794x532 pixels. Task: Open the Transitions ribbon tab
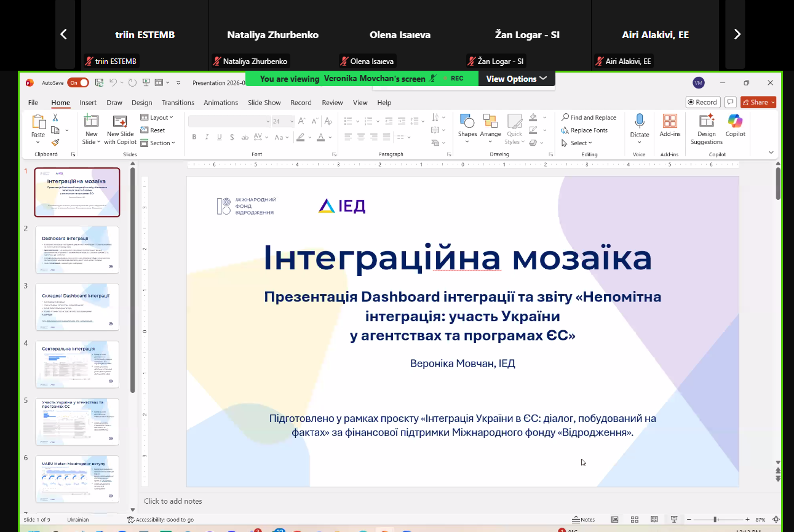(x=178, y=103)
